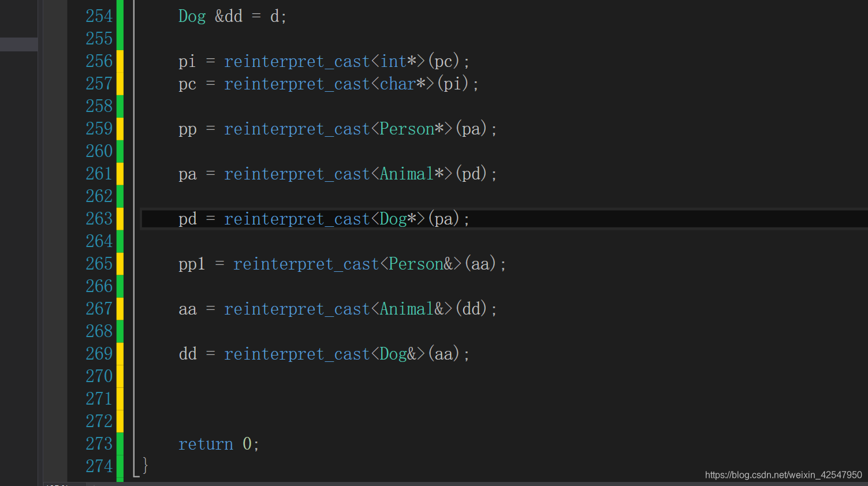
Task: Click line number 269
Action: point(99,354)
